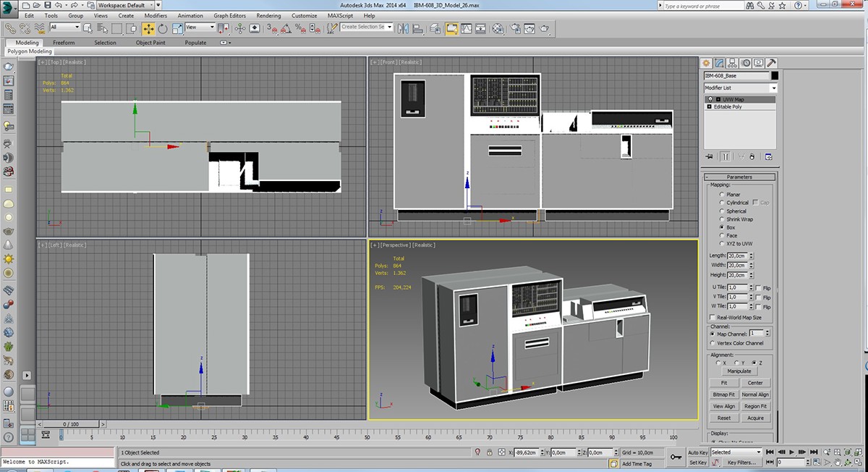Click the Acquire button
This screenshot has width=868, height=472.
(755, 418)
